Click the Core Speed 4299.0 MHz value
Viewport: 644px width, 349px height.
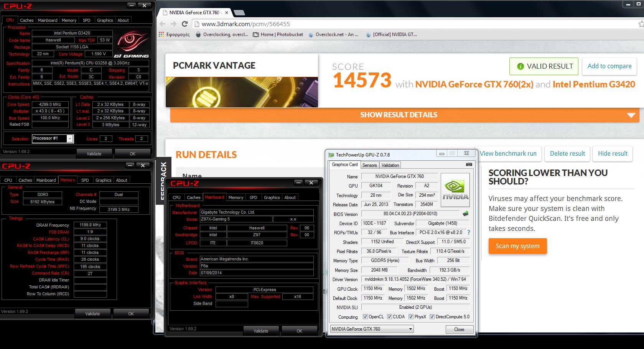tap(50, 104)
